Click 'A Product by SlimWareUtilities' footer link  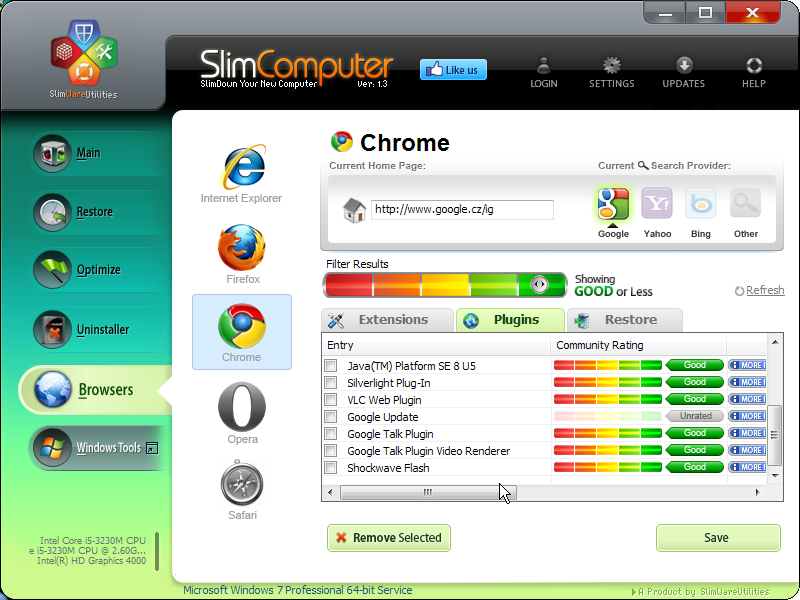(x=701, y=592)
